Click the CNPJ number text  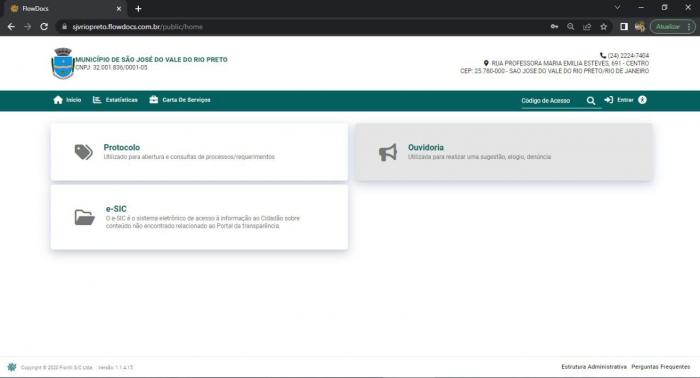point(111,67)
